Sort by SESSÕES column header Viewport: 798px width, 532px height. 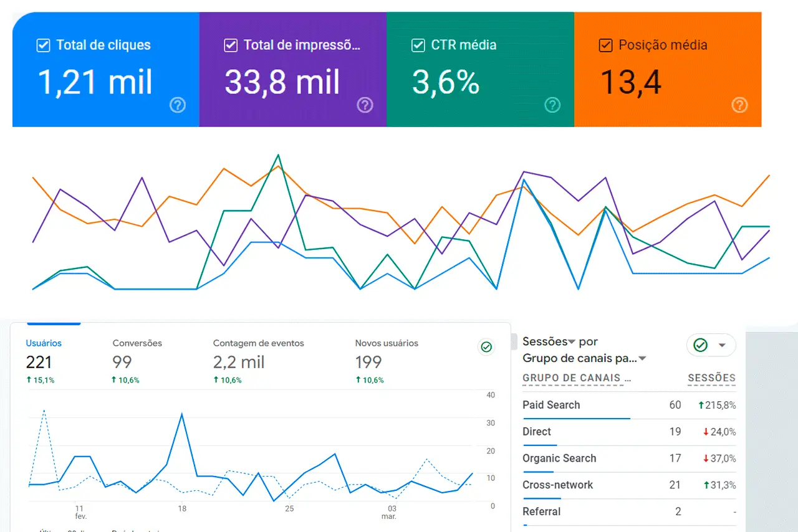tap(711, 378)
